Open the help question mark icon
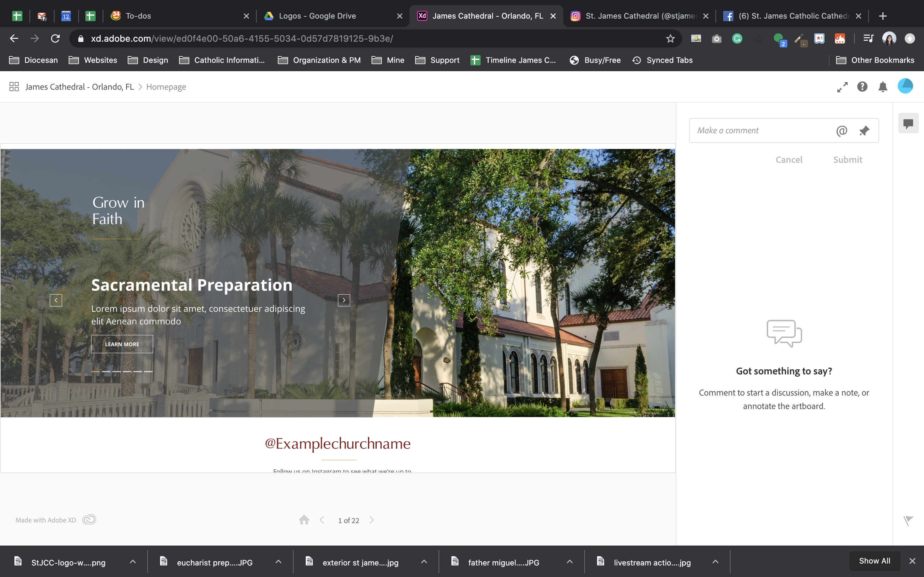The image size is (924, 577). click(x=862, y=87)
